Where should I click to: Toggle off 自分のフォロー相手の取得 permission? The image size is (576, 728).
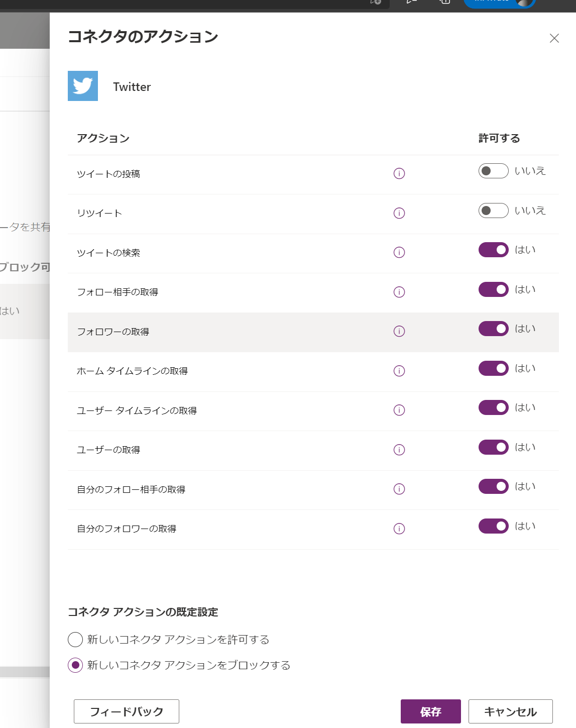(493, 486)
